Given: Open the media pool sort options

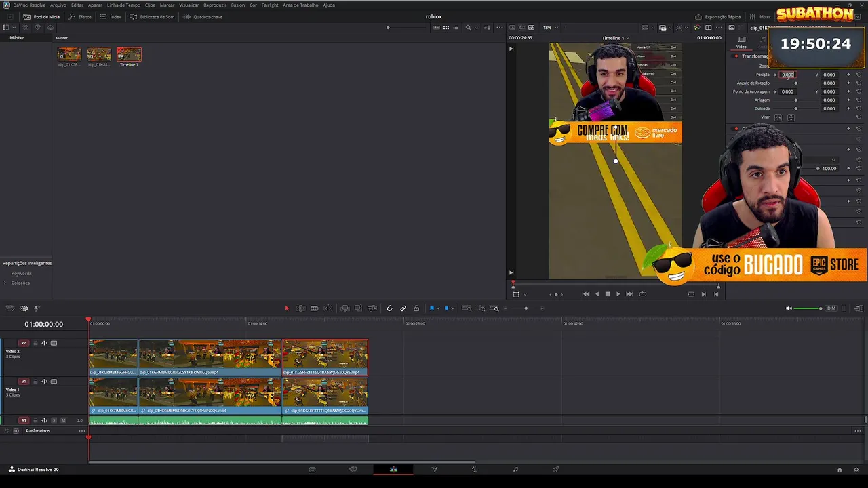Looking at the screenshot, I should coord(487,28).
